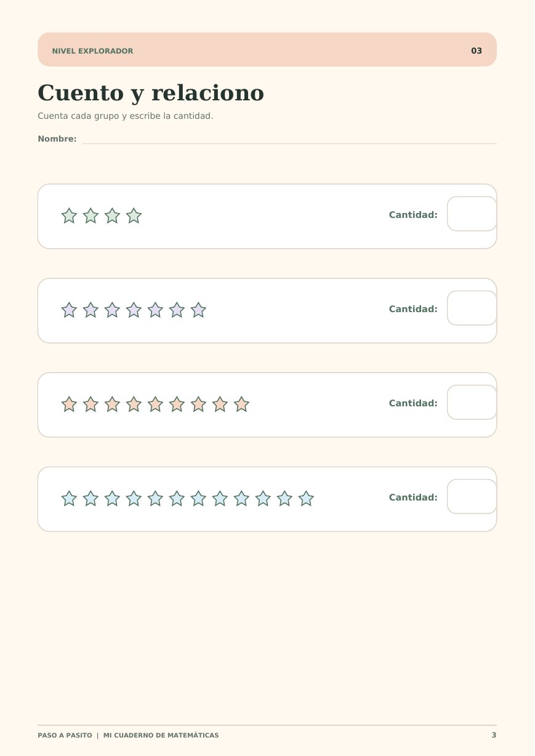Click the Cantidad box for orange stars

click(x=472, y=402)
